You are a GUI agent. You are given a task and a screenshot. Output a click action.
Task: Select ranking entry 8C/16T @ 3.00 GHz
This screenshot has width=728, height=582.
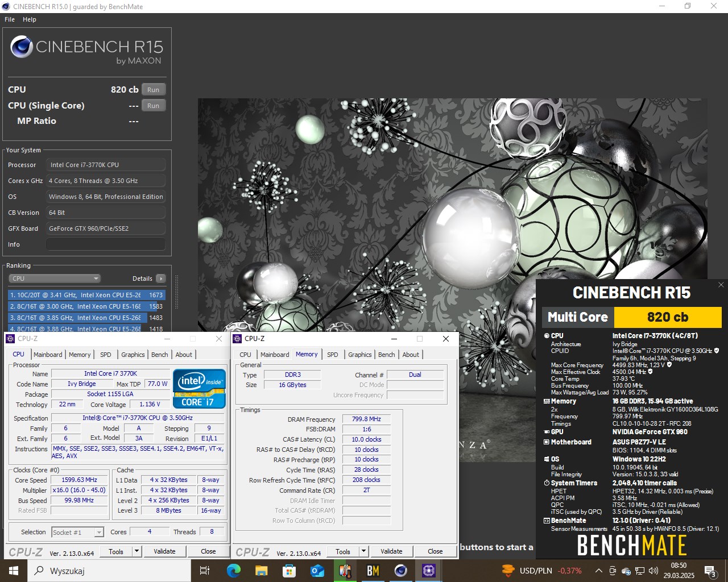coord(86,306)
